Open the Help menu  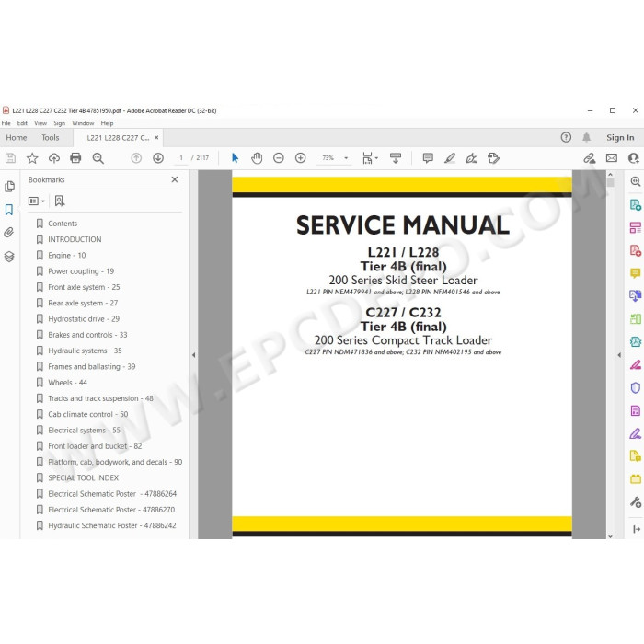tap(107, 123)
